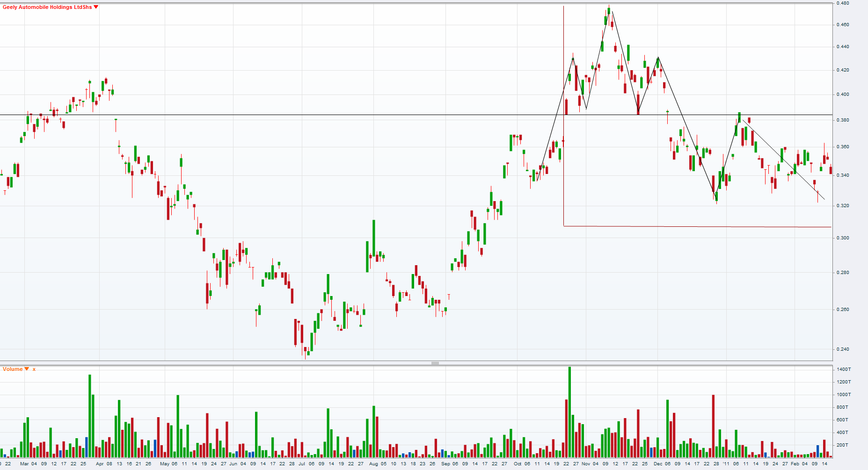Click the 0.320 price axis label

[843, 206]
